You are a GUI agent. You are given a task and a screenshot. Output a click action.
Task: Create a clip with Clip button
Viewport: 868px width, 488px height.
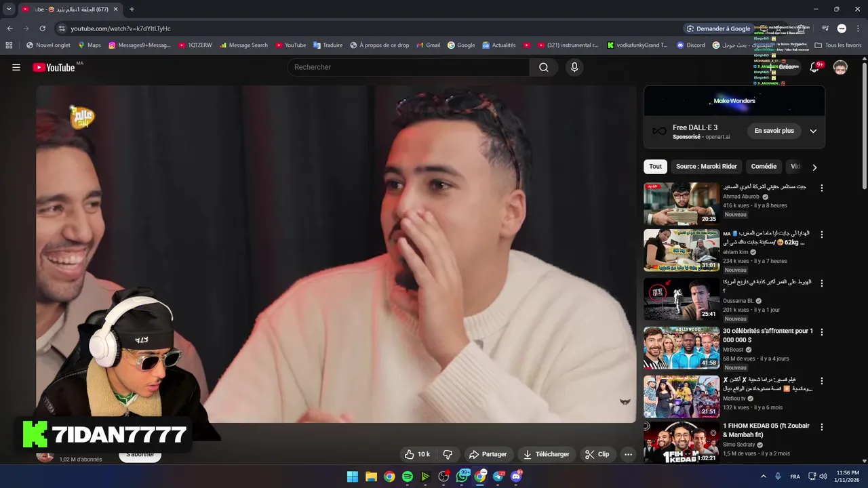[x=597, y=454]
